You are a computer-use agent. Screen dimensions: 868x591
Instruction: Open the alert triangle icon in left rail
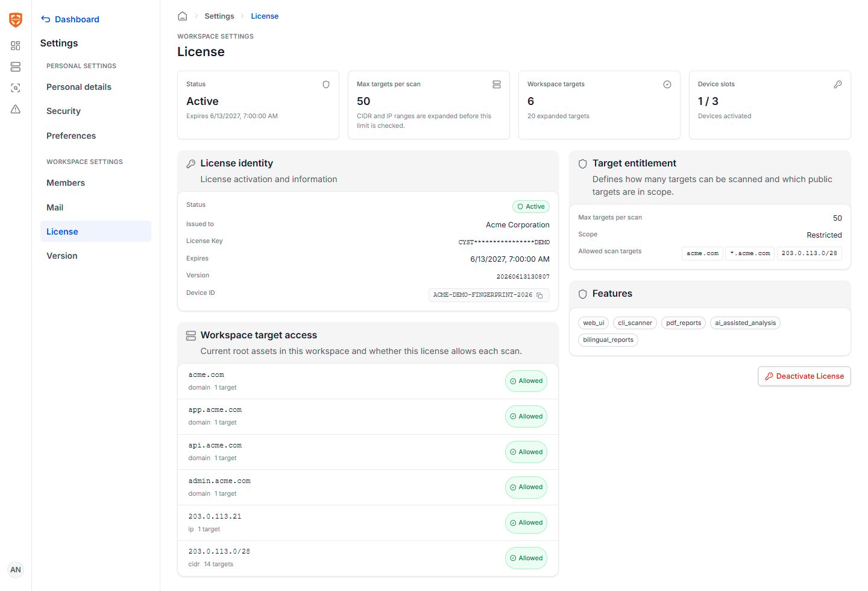point(16,109)
